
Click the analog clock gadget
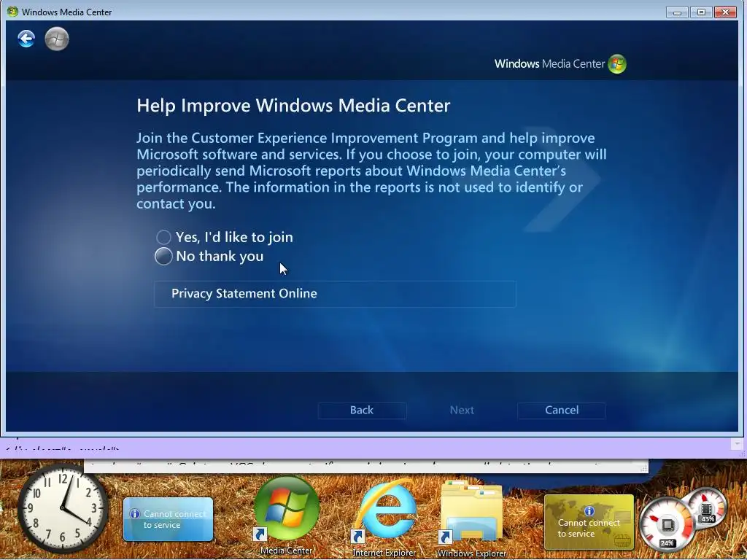[x=63, y=507]
